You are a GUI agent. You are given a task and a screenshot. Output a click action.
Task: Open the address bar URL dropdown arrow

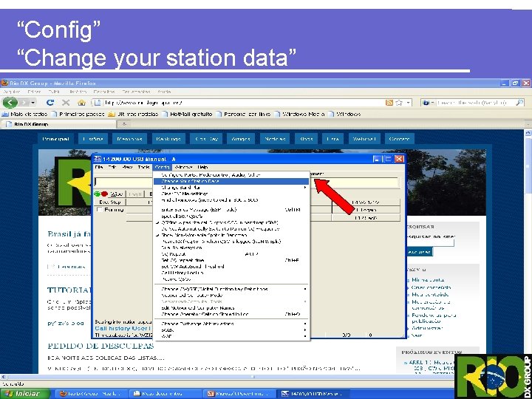(409, 103)
